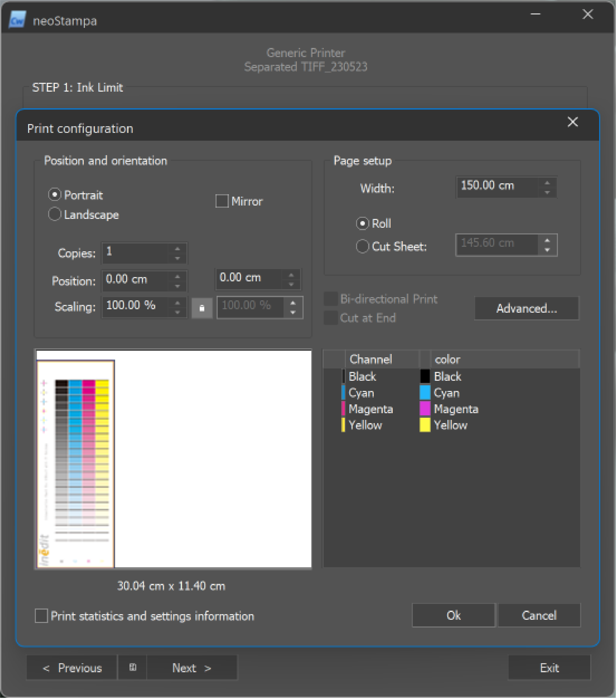Open the Advanced settings dialog
Image resolution: width=616 pixels, height=698 pixels.
coord(526,309)
